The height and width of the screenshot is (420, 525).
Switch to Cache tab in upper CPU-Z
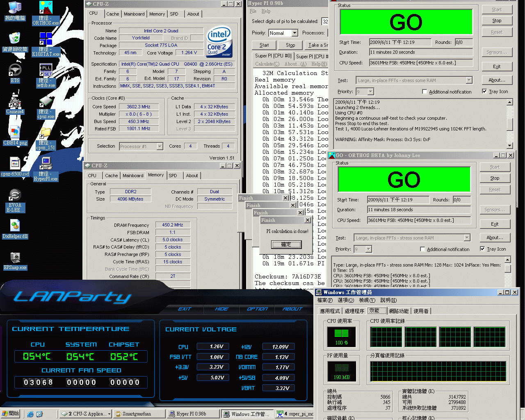(112, 14)
